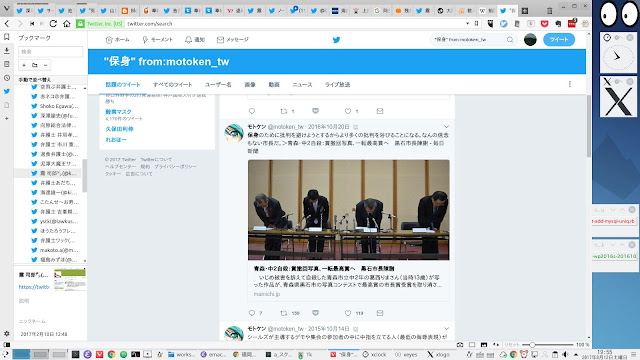Toggle image loading icon in status bar

(484, 344)
